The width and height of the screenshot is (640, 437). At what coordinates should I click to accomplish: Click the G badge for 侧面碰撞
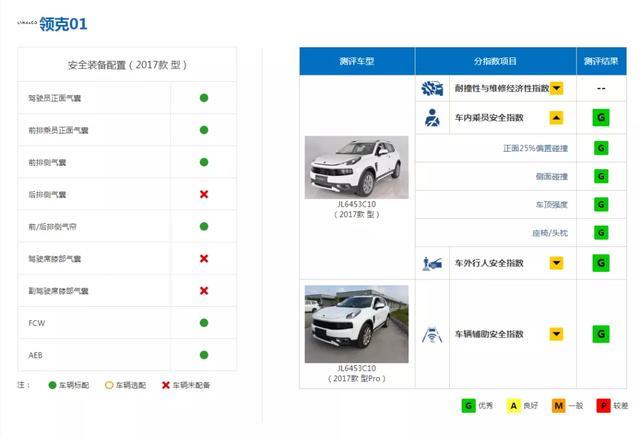601,176
